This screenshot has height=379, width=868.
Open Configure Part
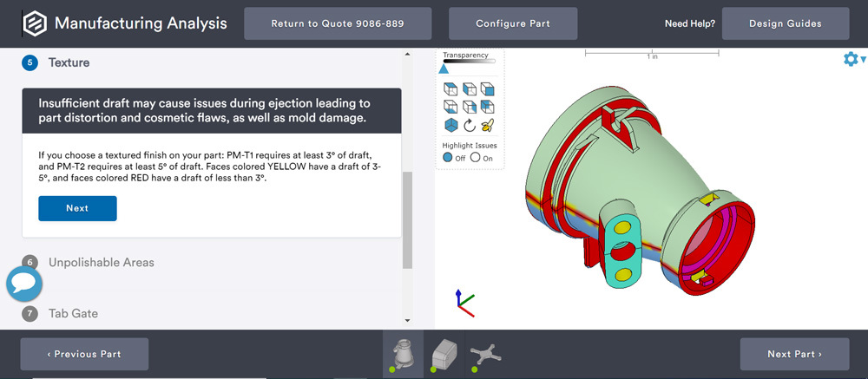(x=513, y=23)
